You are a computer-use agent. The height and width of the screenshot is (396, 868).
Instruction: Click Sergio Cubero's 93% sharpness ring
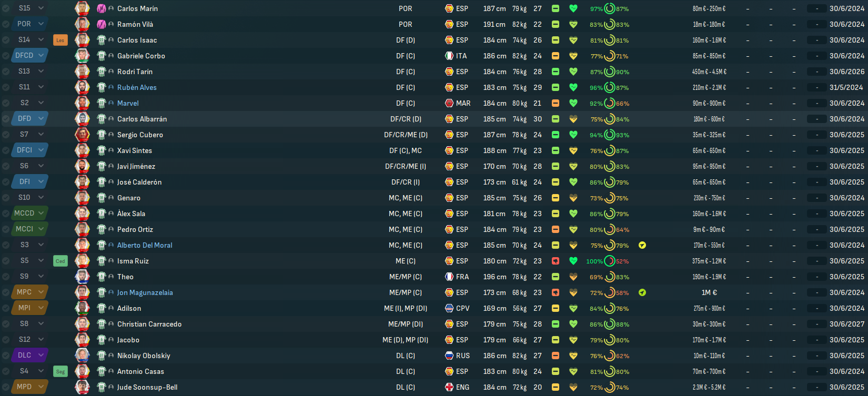coord(610,135)
